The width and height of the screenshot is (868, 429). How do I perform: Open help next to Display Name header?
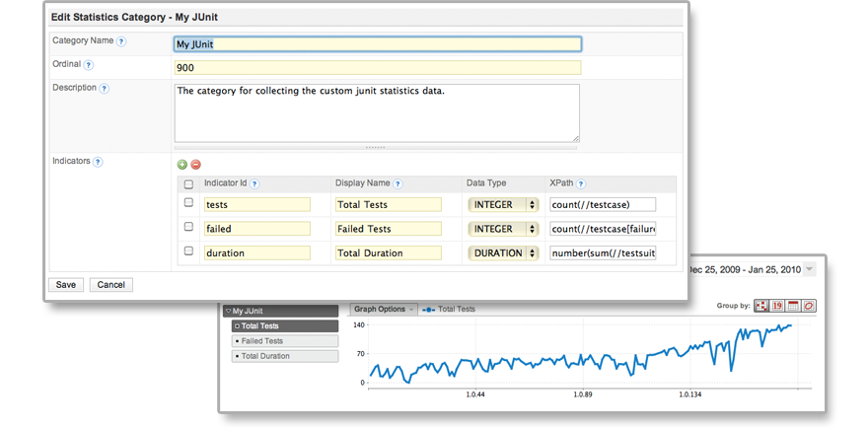[x=398, y=183]
